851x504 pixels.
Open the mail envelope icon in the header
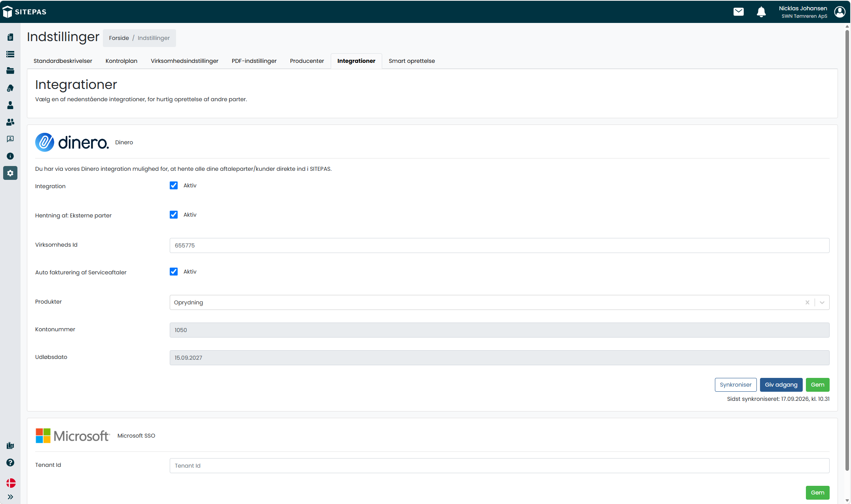[738, 12]
